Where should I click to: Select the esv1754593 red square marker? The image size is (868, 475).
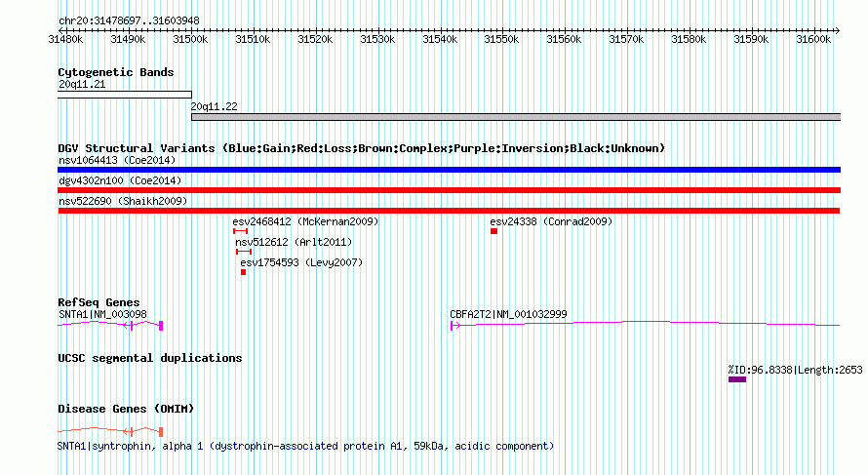243,272
